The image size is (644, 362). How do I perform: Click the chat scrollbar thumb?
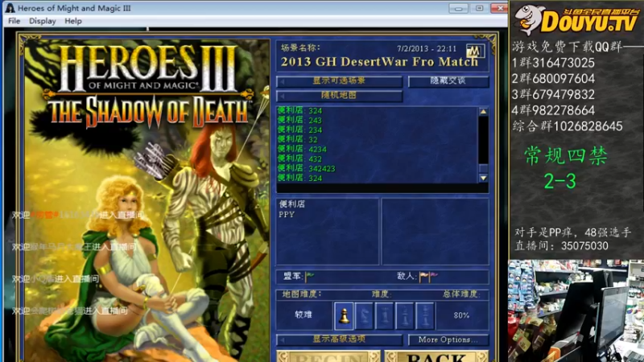[484, 168]
